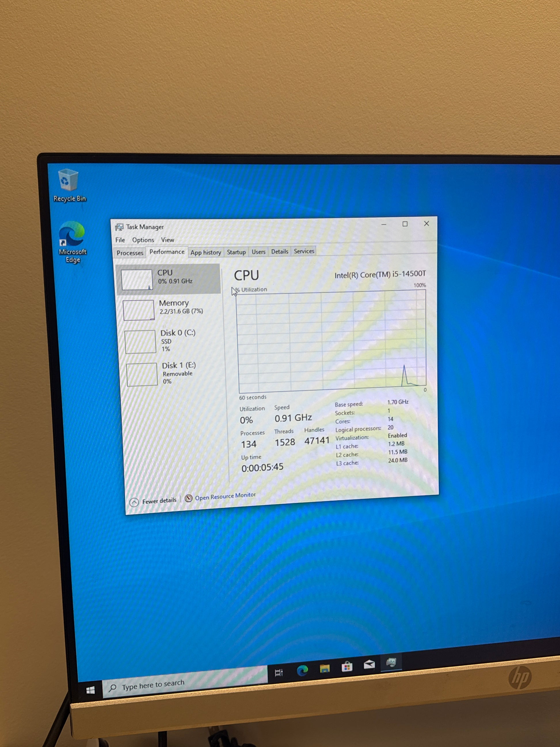
Task: Open Task View from the taskbar
Action: 279,672
